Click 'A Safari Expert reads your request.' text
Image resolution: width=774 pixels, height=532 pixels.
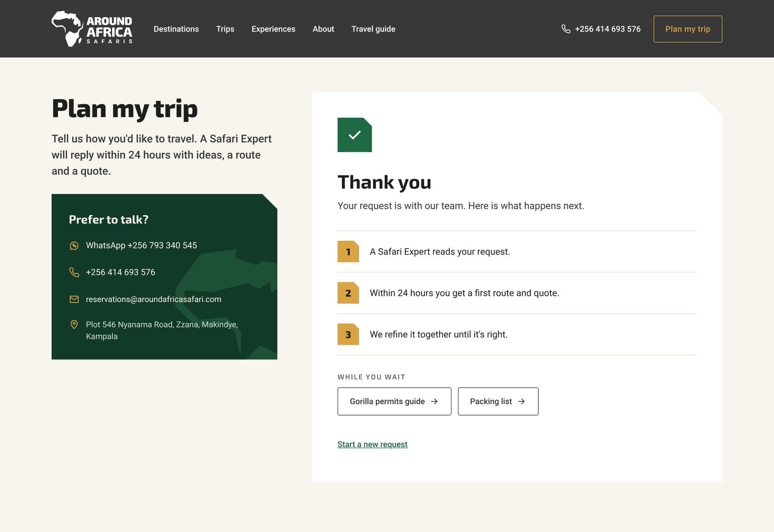[440, 252]
